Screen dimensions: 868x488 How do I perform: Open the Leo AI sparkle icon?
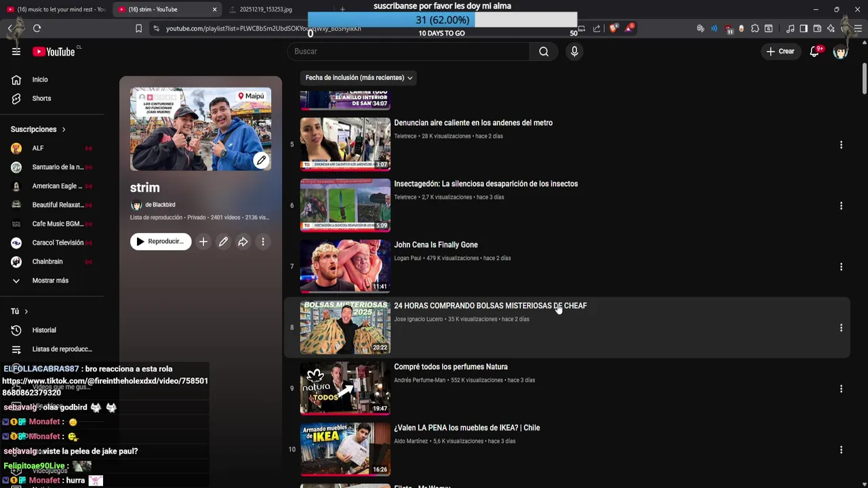pos(831,28)
